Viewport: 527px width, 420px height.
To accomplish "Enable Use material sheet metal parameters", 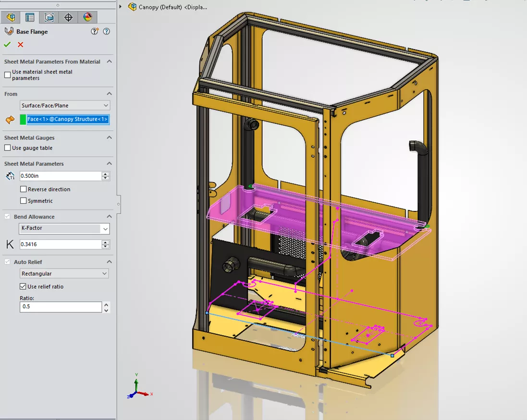I will pos(7,75).
